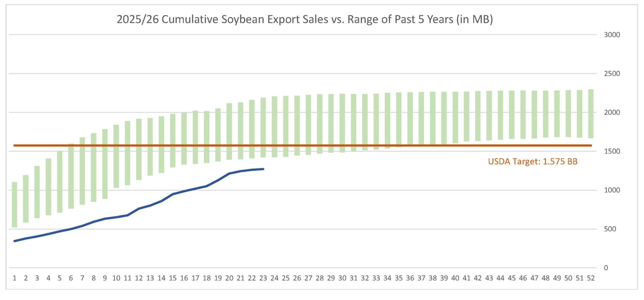Click the y-axis label 500
This screenshot has height=300, width=644.
point(610,229)
